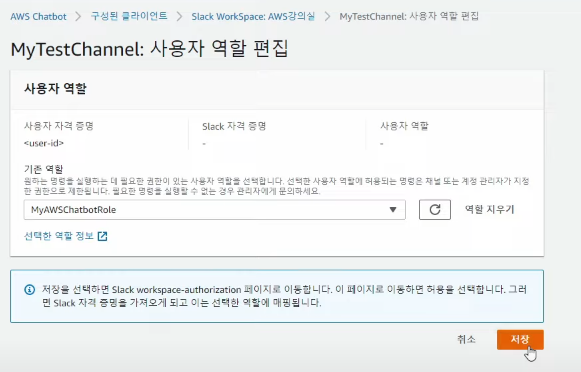Click the <user-id> value text
Image resolution: width=581 pixels, height=372 pixels.
(44, 143)
